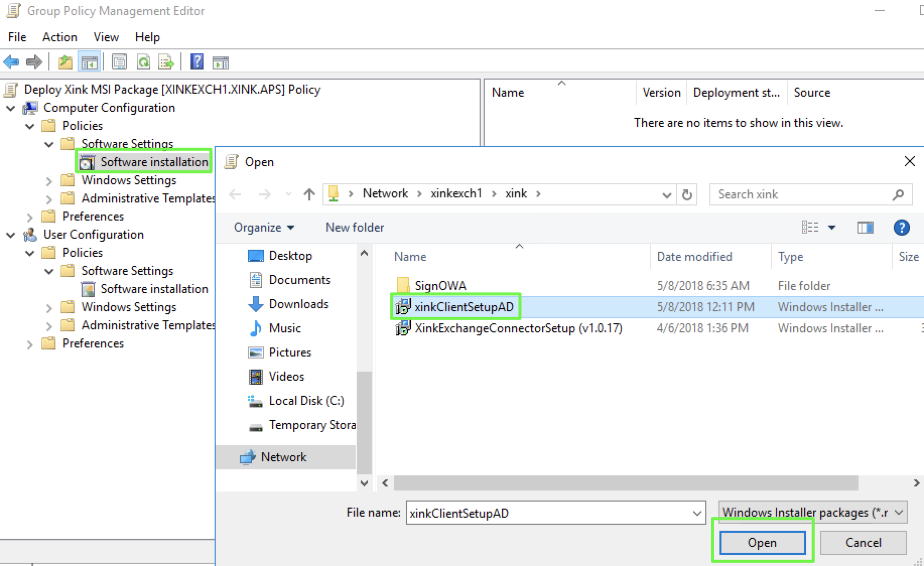Open the Help menu
The image size is (924, 566).
pyautogui.click(x=147, y=37)
